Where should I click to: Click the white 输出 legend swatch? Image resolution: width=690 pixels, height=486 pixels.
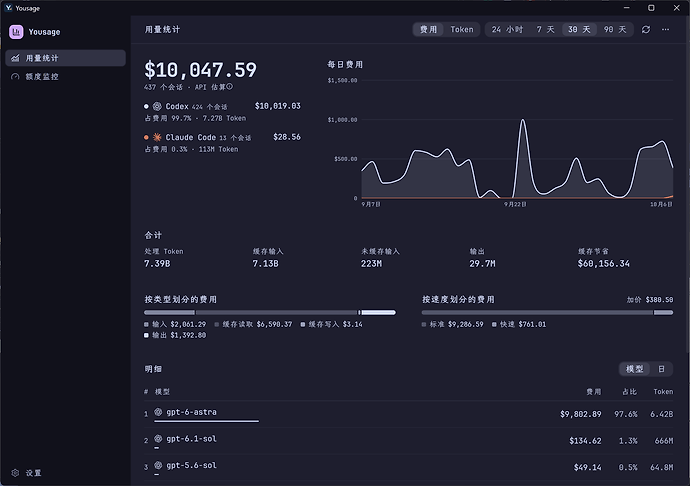(146, 335)
